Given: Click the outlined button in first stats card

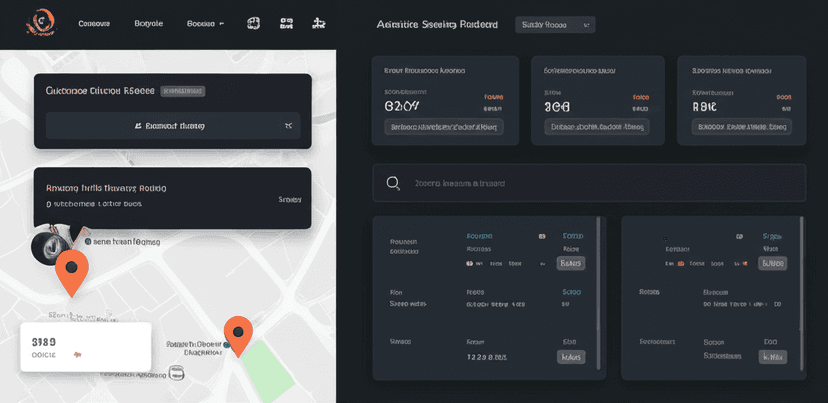Looking at the screenshot, I should [x=444, y=127].
